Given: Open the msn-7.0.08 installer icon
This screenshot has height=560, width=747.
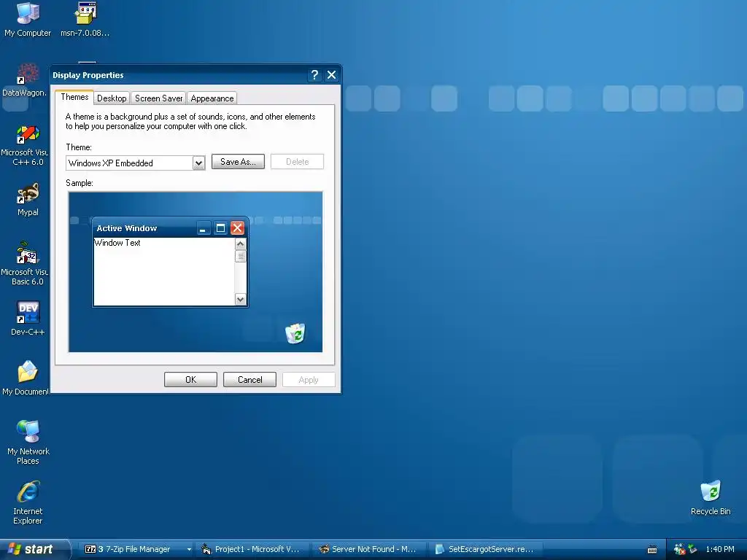Looking at the screenshot, I should click(x=85, y=19).
